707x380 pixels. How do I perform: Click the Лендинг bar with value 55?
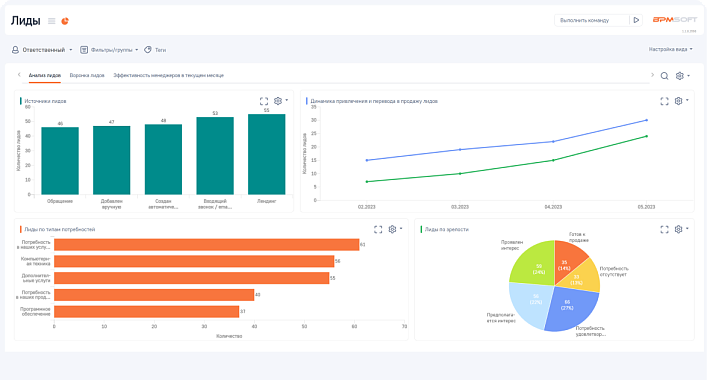[x=266, y=154]
